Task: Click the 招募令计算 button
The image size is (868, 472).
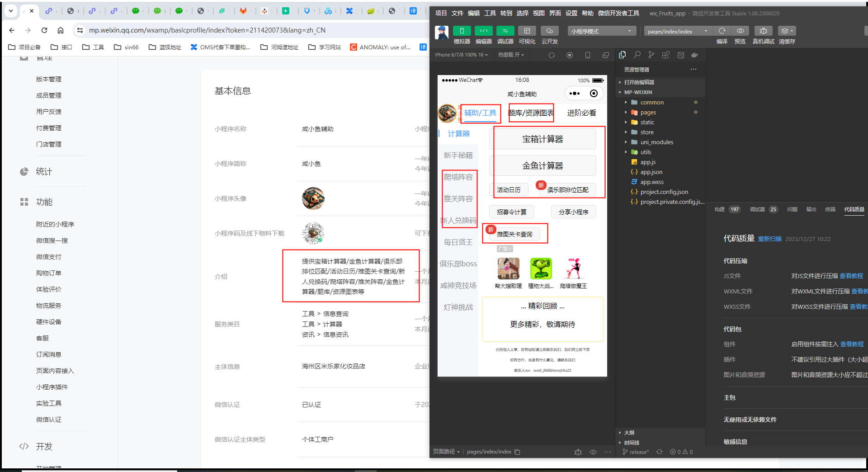Action: 512,212
